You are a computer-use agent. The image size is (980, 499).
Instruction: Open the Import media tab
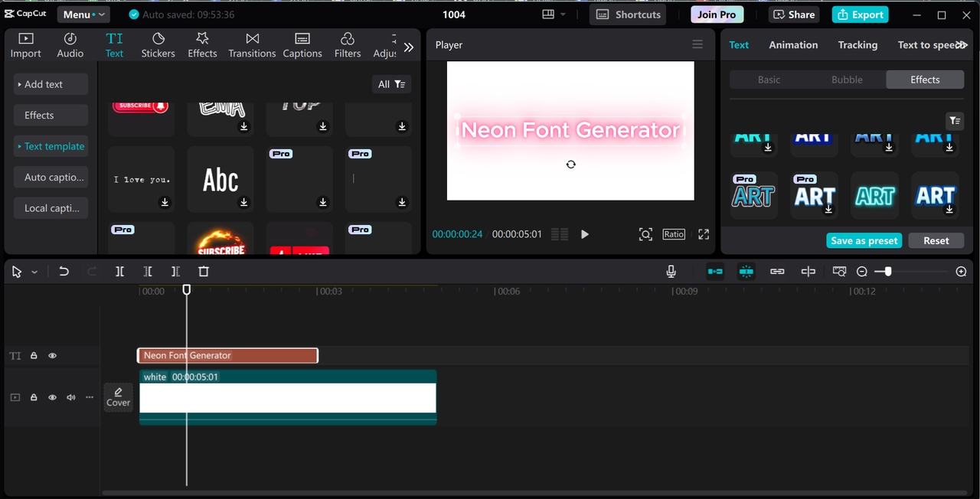click(x=25, y=45)
